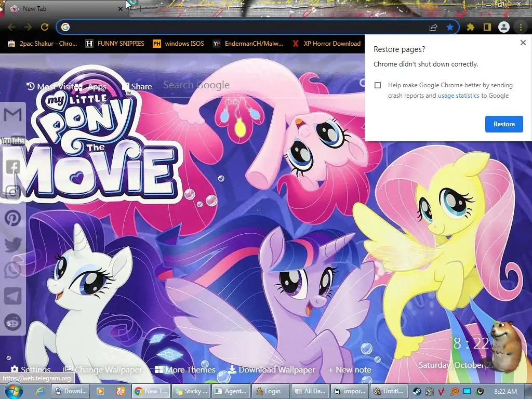Open the YouTube sidebar shortcut
Viewport: 532px width, 399px height.
[x=13, y=140]
